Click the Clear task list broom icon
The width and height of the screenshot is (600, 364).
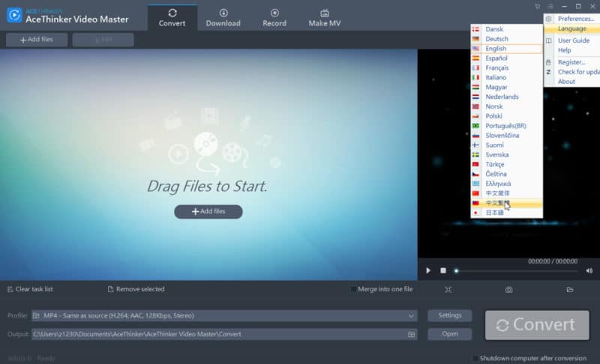click(10, 289)
